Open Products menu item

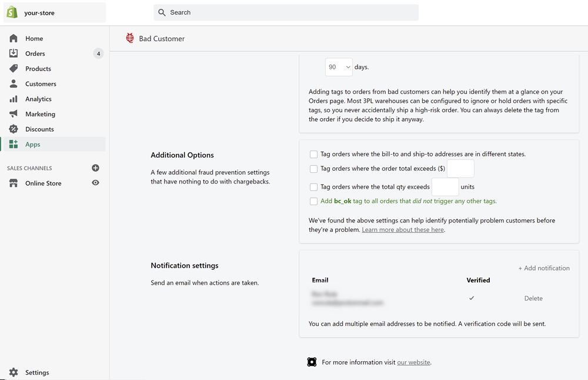click(x=38, y=69)
